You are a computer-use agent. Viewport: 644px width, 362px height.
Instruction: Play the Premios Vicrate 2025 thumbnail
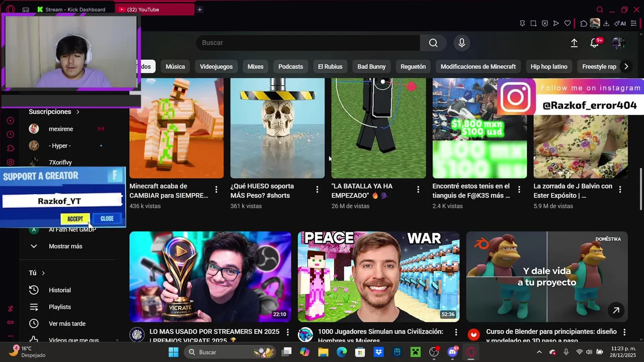click(210, 277)
